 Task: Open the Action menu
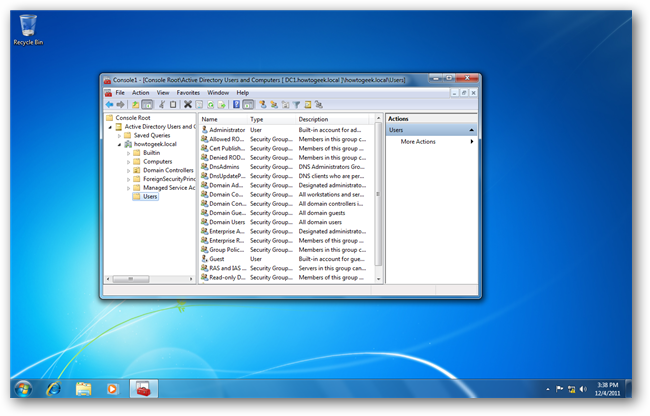coord(140,92)
